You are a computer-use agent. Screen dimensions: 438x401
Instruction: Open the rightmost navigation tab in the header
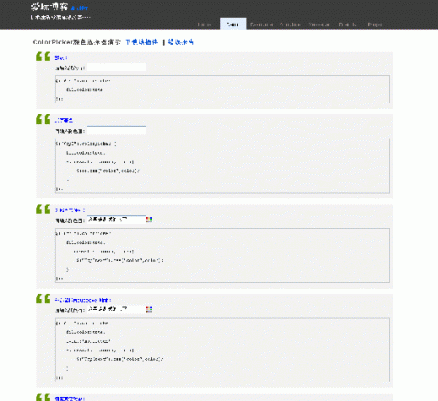pyautogui.click(x=375, y=24)
